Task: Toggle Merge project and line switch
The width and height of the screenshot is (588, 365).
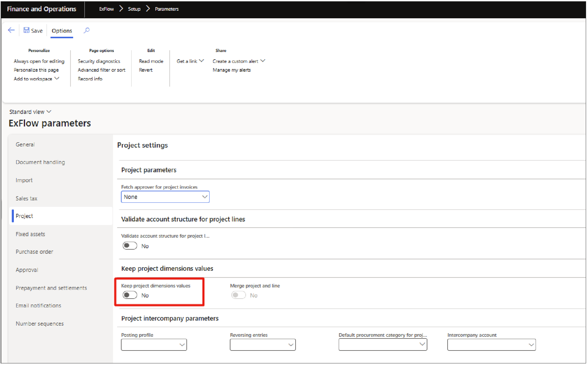Action: pyautogui.click(x=238, y=295)
